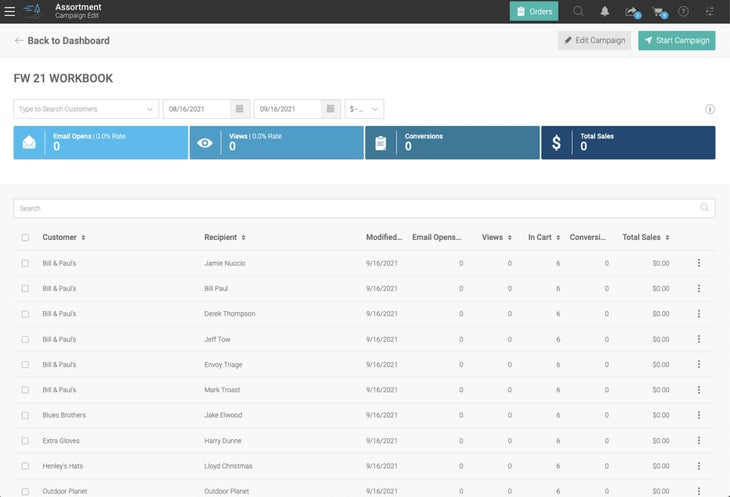
Task: Check the Mark Troast row checkbox
Action: click(25, 390)
